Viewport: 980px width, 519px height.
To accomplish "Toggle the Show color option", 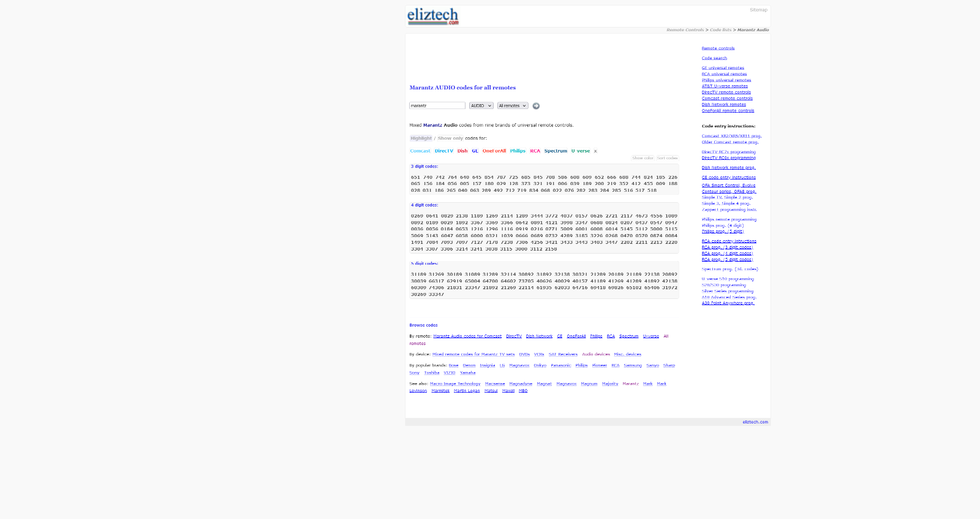I will tap(643, 158).
